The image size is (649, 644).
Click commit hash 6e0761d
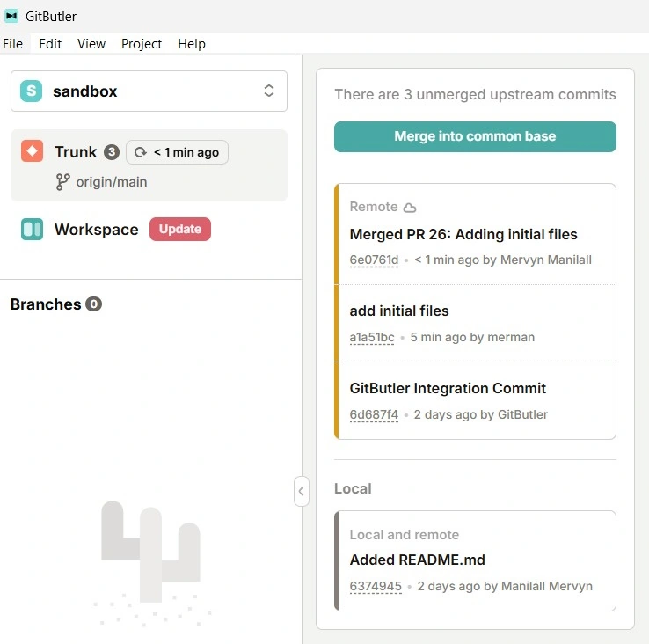pyautogui.click(x=374, y=260)
